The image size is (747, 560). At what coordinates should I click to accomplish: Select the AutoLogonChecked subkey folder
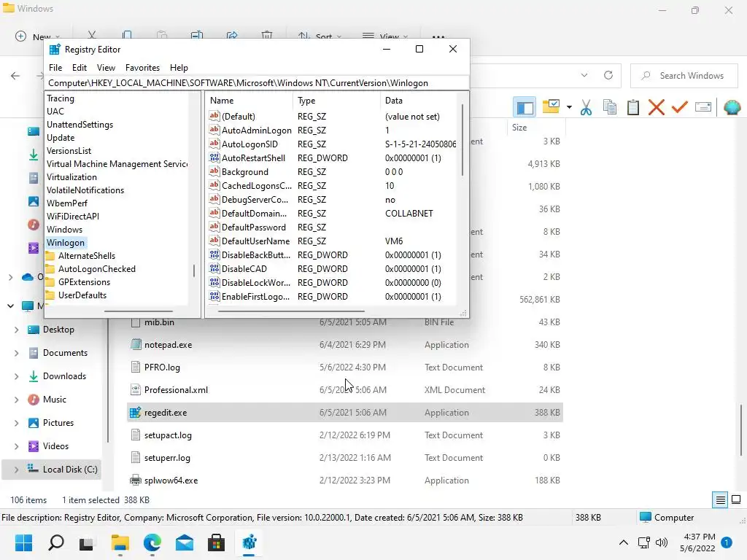(97, 269)
